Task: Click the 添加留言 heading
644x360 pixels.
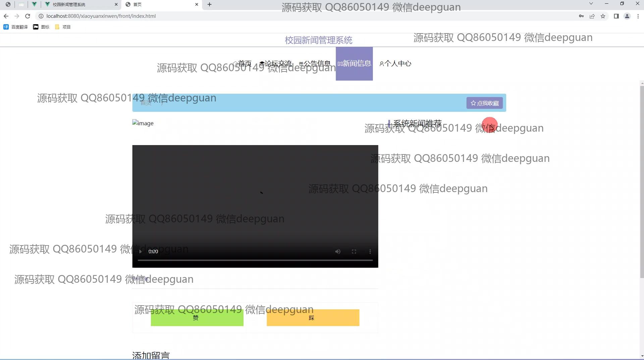Action: click(151, 355)
